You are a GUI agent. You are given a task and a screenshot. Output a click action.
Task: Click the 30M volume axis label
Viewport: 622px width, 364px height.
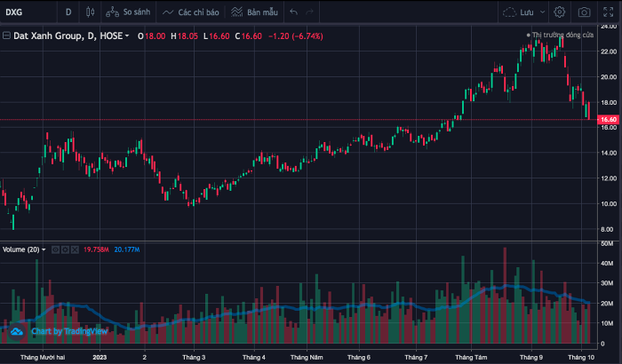point(607,283)
